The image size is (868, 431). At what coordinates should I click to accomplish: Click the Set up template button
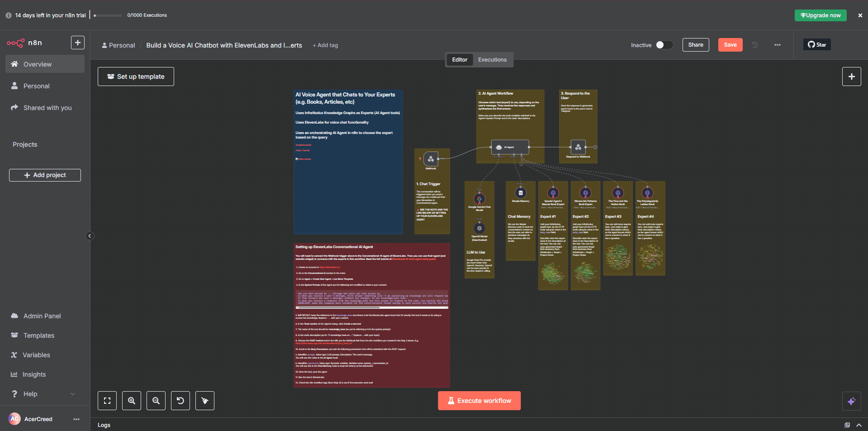(136, 77)
